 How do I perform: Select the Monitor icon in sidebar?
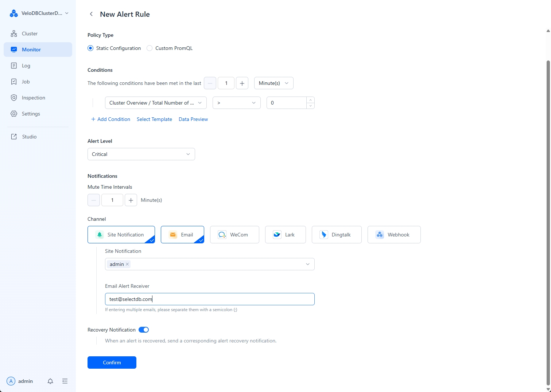(x=13, y=49)
